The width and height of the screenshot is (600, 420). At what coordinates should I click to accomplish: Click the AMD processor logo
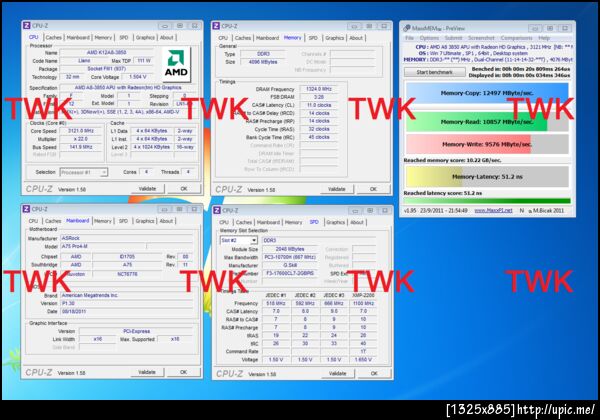tap(176, 64)
